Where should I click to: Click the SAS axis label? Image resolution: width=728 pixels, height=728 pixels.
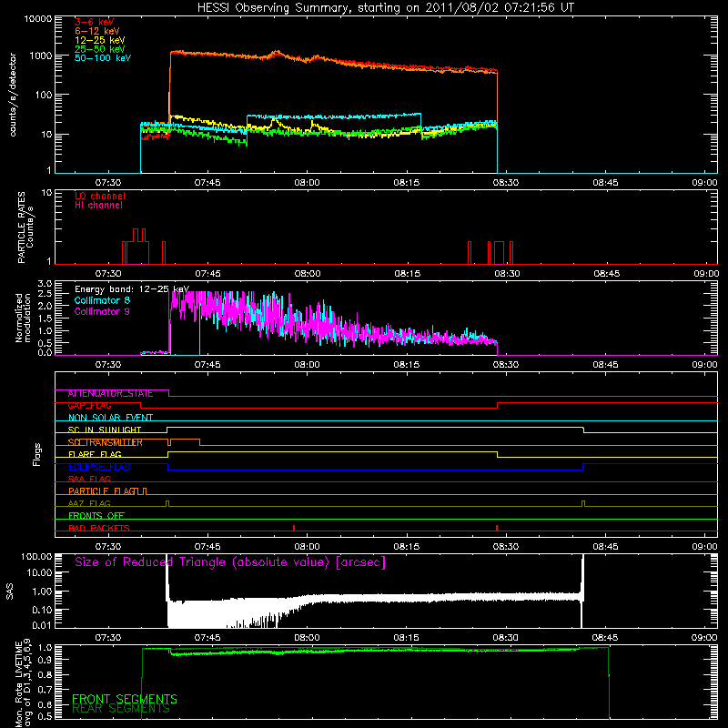tap(9, 591)
